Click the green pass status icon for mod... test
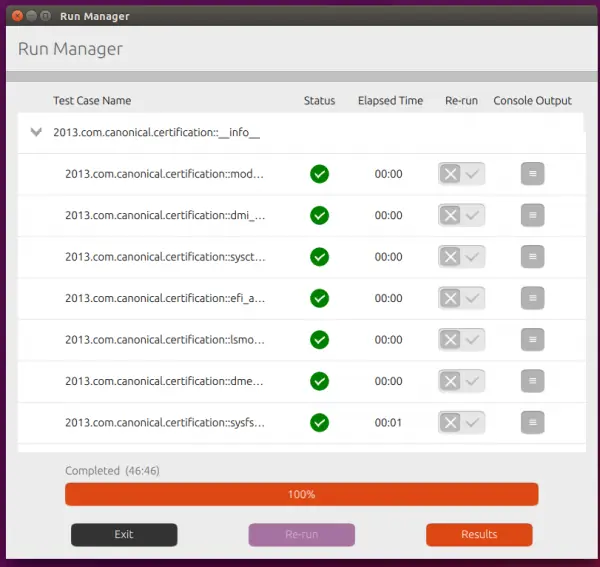Viewport: 600px width, 567px height. coord(320,174)
